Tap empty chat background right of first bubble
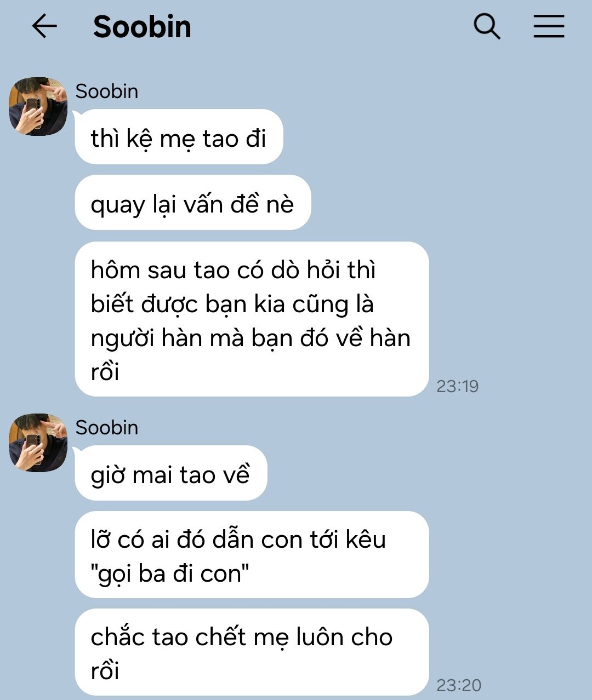The width and height of the screenshot is (592, 700). (433, 137)
